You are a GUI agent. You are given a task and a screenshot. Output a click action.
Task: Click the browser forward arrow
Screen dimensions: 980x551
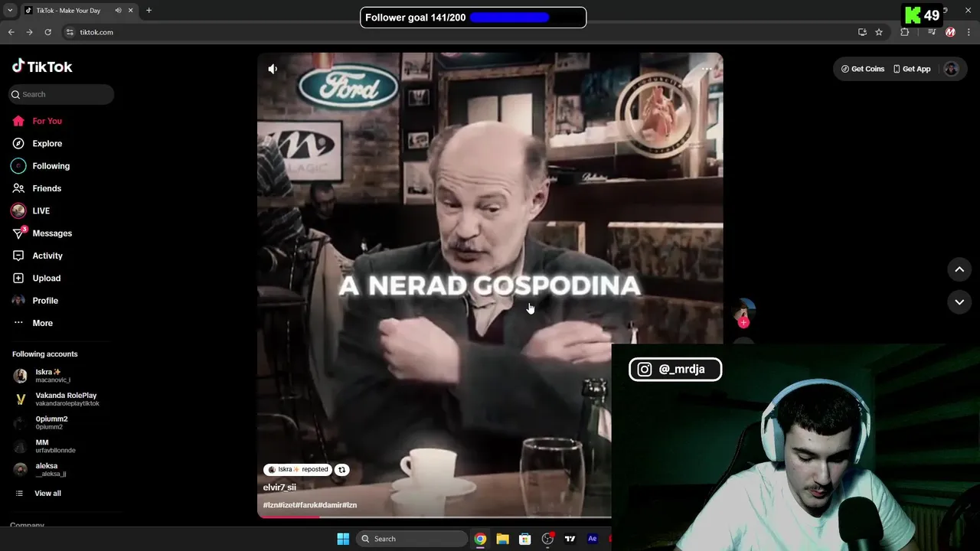(29, 32)
